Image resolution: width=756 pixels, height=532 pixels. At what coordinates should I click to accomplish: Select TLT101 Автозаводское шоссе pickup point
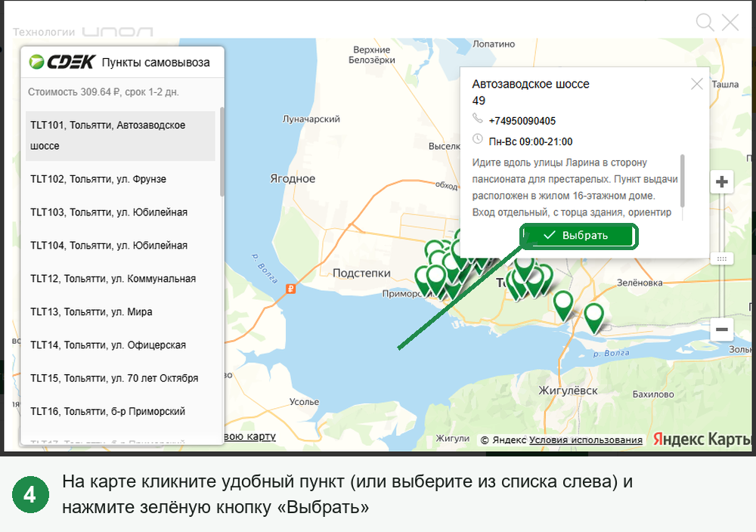(x=120, y=136)
